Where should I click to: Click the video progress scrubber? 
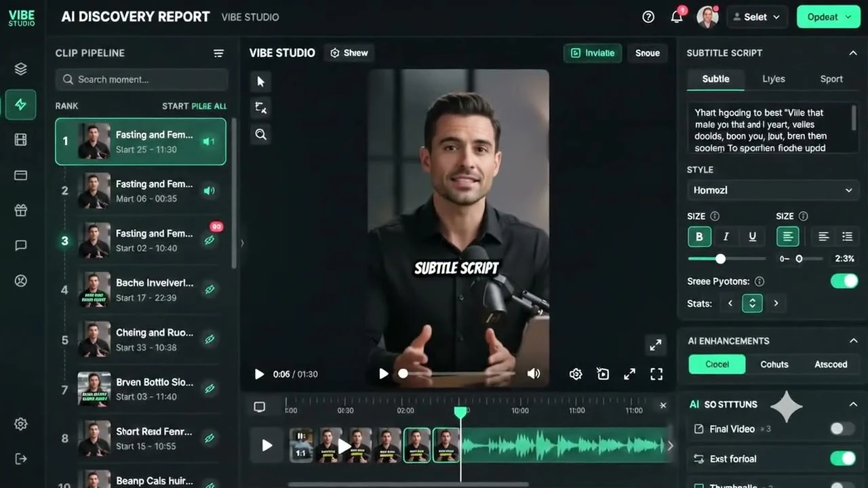click(403, 373)
